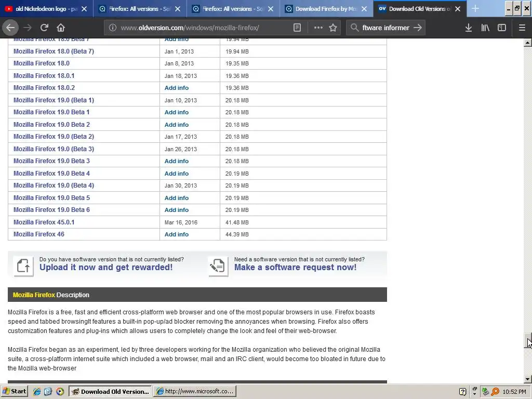Toggle reader view in address bar
This screenshot has width=532, height=399.
[297, 28]
